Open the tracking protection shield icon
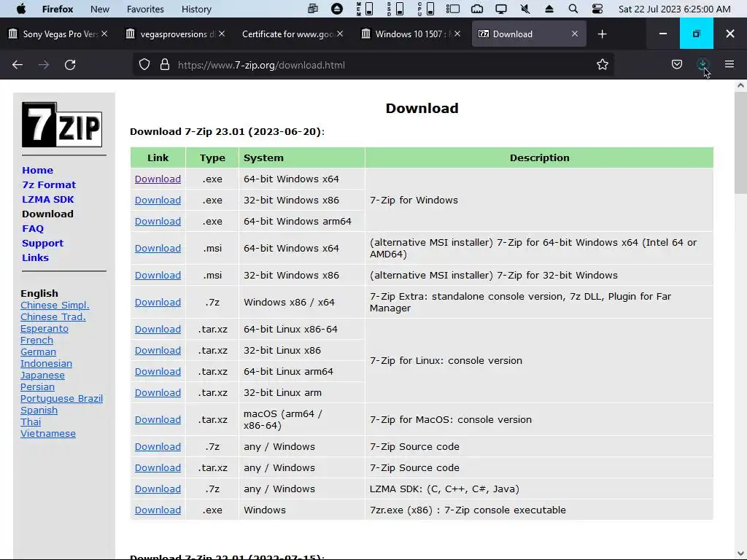Screen dimensions: 747x560 [144, 65]
